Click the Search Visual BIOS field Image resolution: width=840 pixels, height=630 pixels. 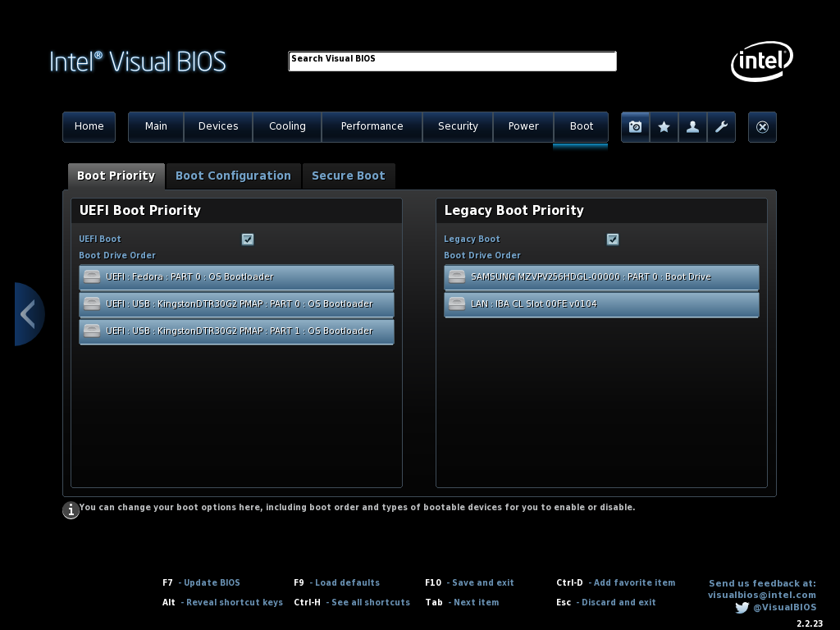[452, 62]
